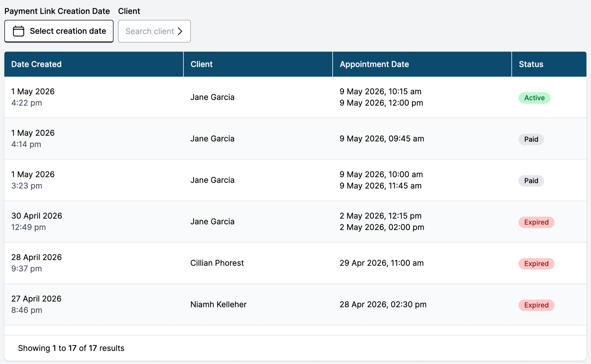Open the Select creation date picker
The width and height of the screenshot is (591, 364).
tap(59, 31)
